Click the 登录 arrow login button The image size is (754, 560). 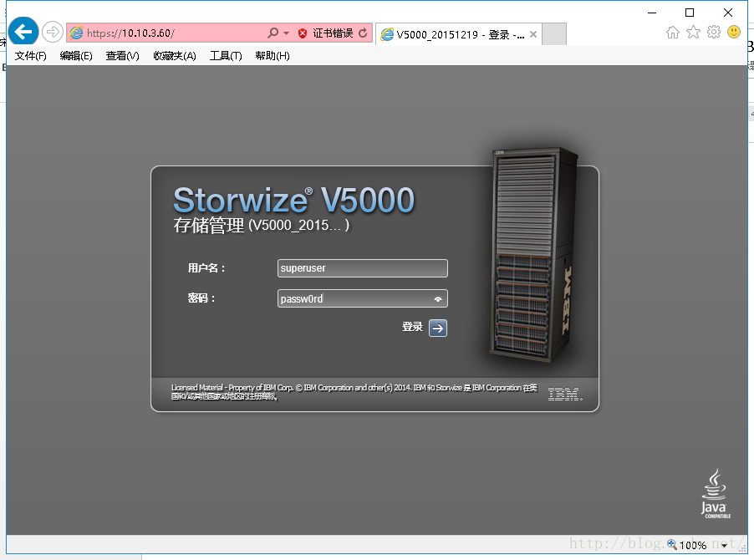coord(437,328)
